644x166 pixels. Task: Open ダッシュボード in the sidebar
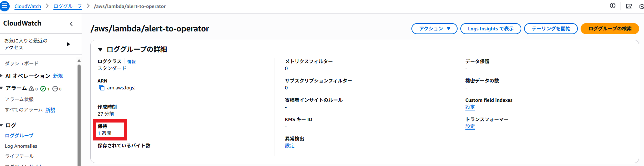pyautogui.click(x=22, y=64)
